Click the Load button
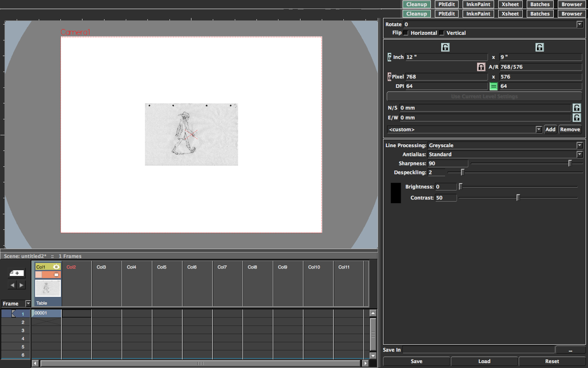The height and width of the screenshot is (368, 588). [484, 361]
